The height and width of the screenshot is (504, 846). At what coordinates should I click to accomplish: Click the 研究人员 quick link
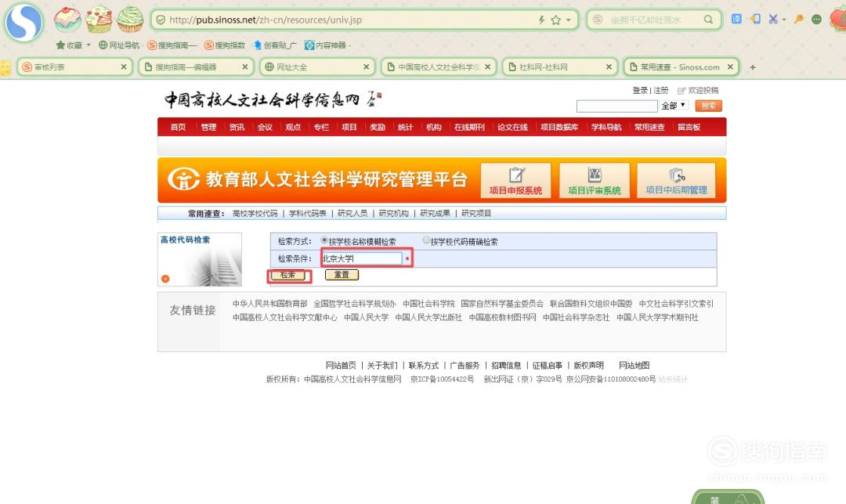coord(352,214)
